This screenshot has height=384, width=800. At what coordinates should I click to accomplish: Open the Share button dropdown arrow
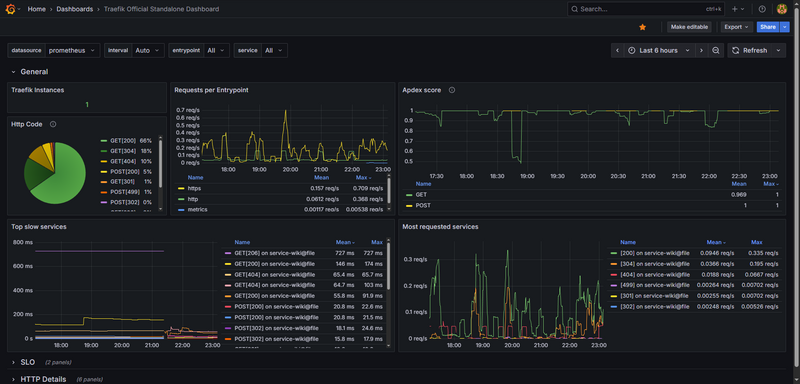click(785, 27)
